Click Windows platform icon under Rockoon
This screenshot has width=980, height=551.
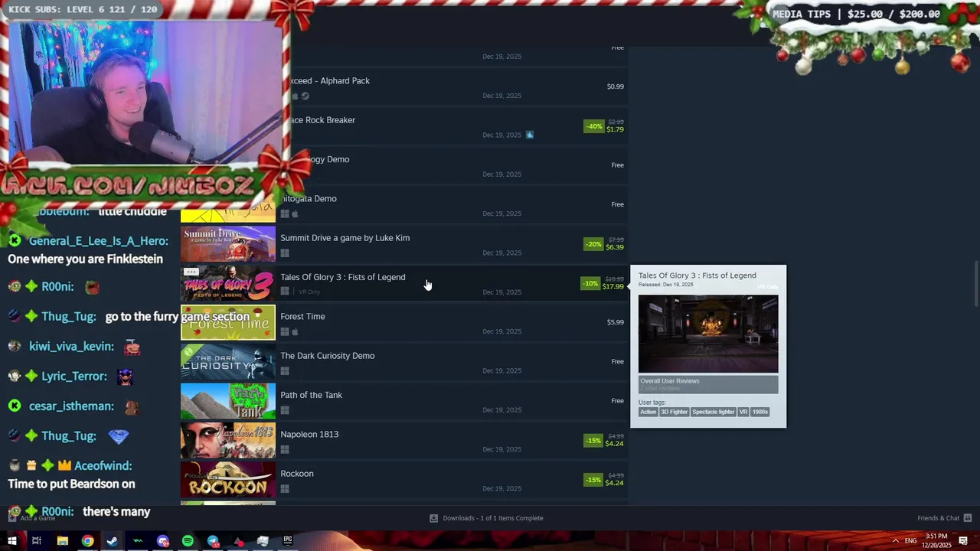click(285, 489)
